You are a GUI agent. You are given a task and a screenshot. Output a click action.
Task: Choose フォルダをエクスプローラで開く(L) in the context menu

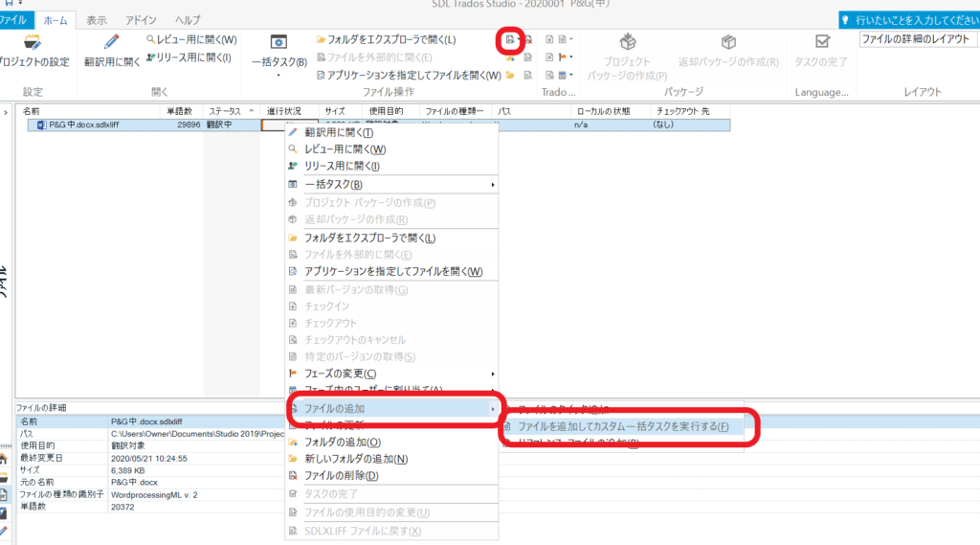pos(391,238)
